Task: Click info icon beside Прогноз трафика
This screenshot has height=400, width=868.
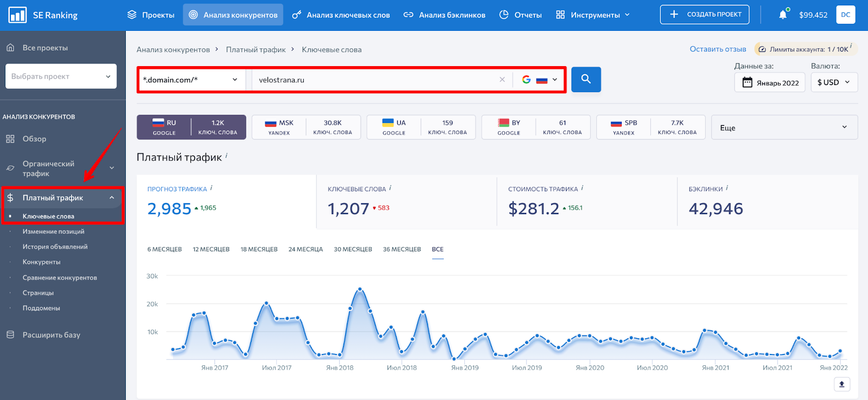Action: (x=211, y=188)
